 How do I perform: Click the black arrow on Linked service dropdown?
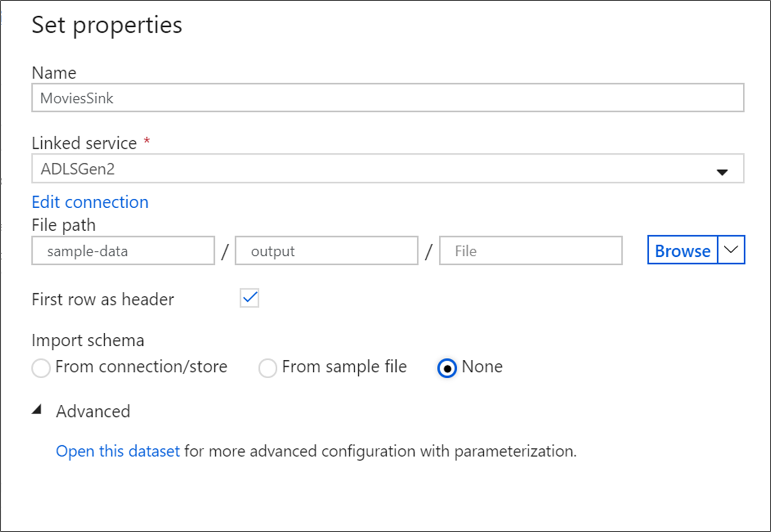coord(722,172)
